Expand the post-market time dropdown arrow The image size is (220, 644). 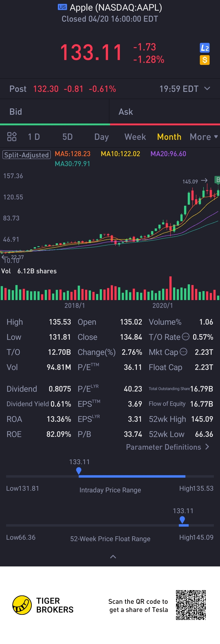coord(207,89)
